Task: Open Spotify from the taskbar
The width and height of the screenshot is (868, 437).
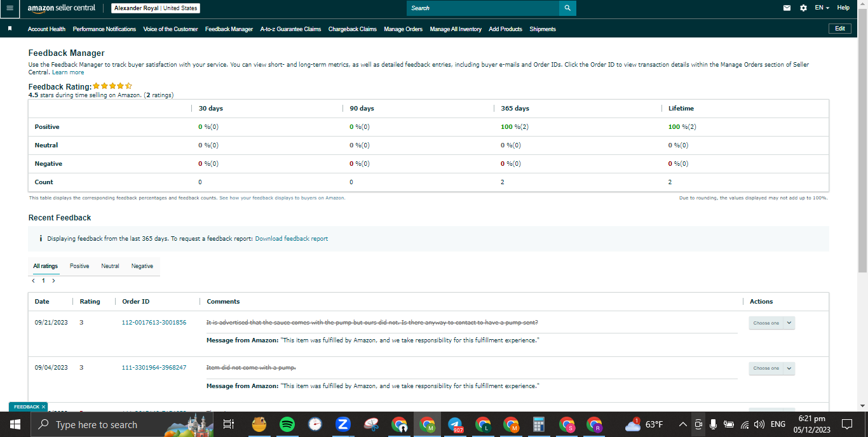Action: (287, 424)
